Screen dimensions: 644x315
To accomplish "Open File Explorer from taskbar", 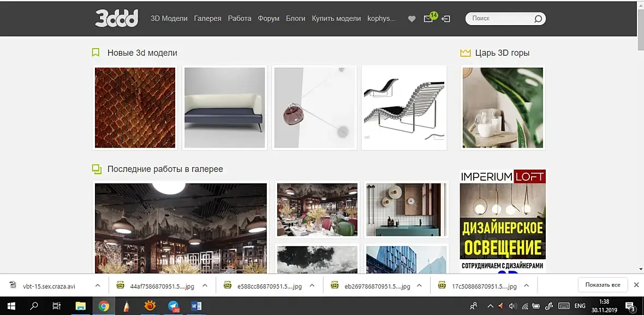I will point(81,306).
